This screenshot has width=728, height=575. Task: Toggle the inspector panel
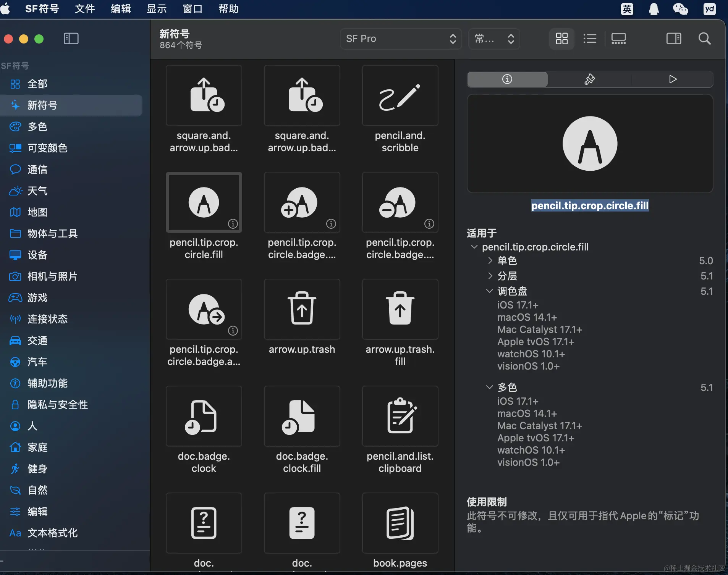click(x=674, y=39)
